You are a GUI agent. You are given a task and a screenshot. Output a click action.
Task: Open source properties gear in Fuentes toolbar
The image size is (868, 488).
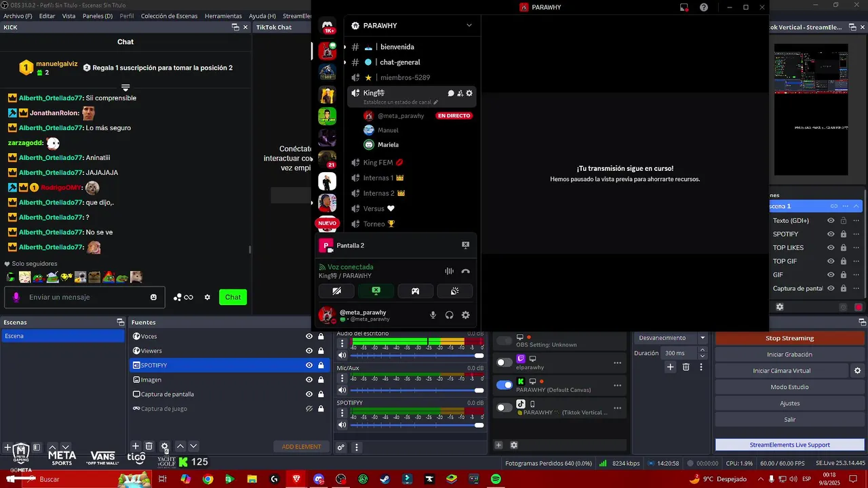coord(164,447)
